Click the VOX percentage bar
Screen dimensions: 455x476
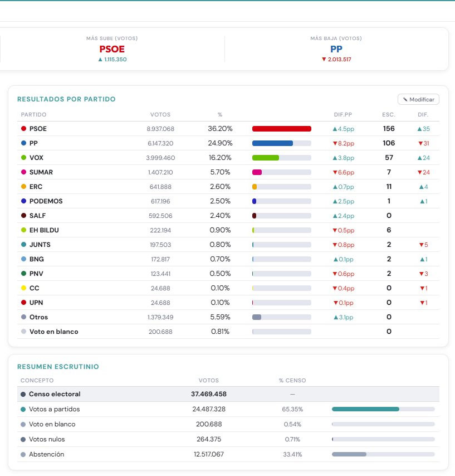281,158
